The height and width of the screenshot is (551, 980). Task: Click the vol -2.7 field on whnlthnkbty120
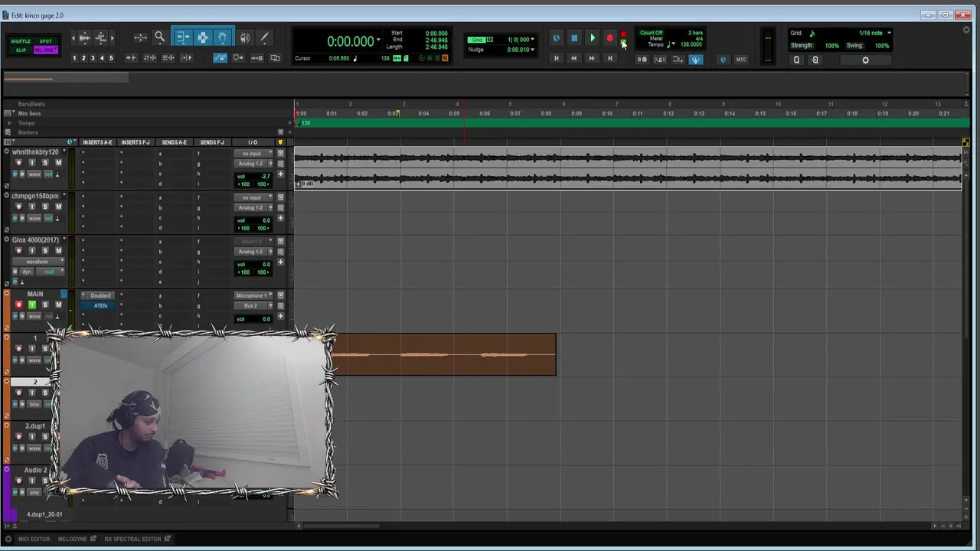pos(253,176)
